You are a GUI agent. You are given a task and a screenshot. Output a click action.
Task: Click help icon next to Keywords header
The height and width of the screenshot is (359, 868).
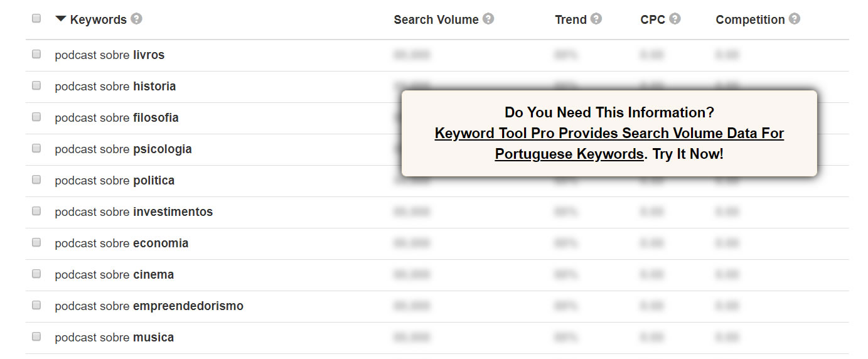pos(136,19)
